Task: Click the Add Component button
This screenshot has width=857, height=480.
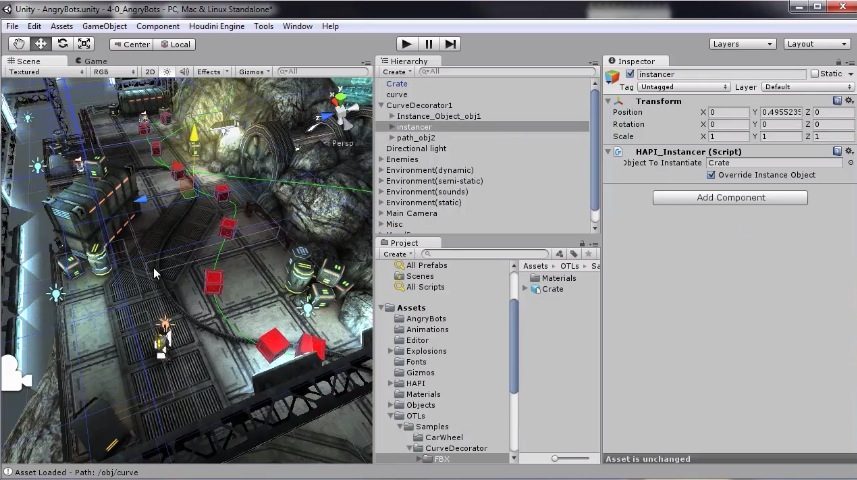Action: tap(730, 198)
